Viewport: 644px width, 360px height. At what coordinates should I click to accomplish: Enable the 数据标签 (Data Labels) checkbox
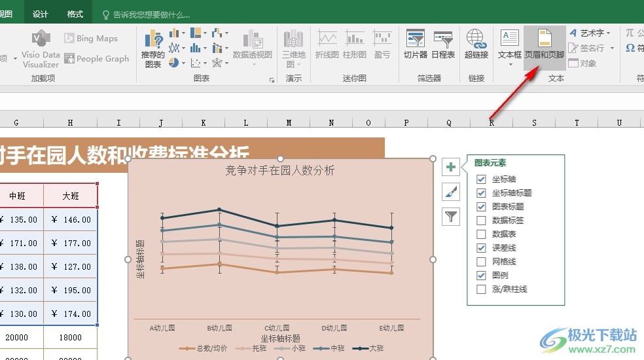tap(482, 221)
